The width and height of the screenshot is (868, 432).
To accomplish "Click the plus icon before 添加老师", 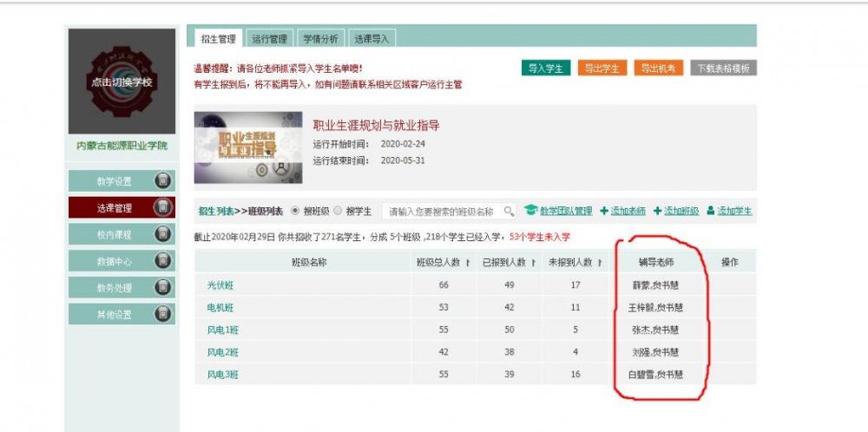I will click(604, 211).
